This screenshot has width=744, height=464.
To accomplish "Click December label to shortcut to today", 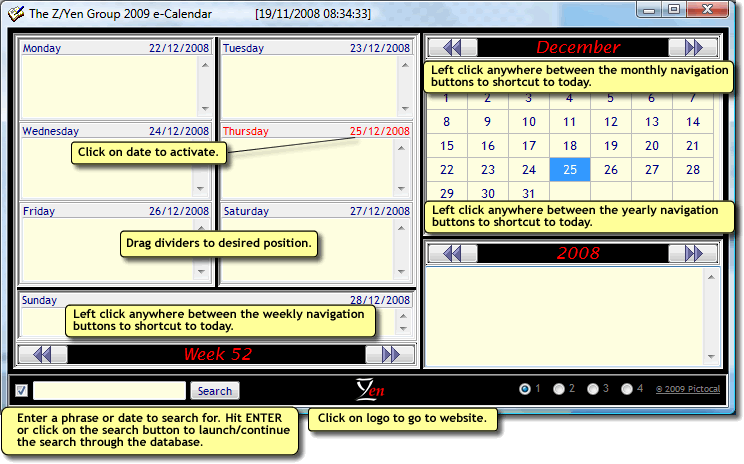I will [578, 47].
